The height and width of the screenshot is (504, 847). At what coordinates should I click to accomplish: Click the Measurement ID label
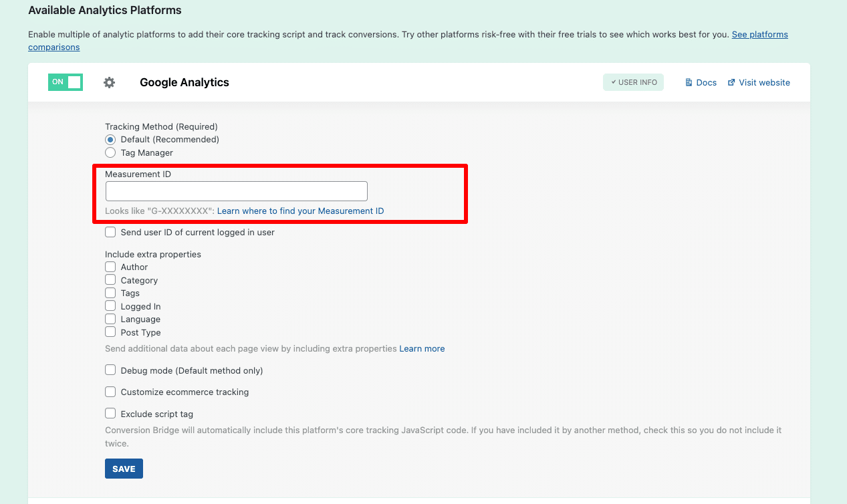138,174
